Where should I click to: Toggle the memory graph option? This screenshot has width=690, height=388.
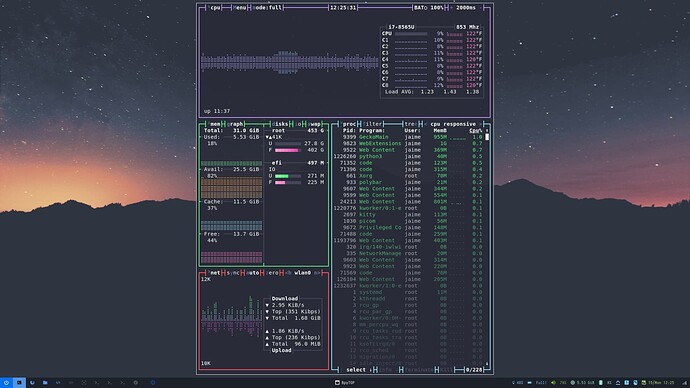[x=236, y=124]
